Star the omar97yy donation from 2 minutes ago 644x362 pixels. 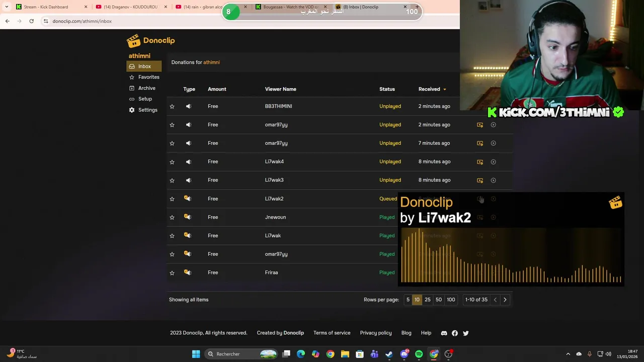click(x=172, y=125)
